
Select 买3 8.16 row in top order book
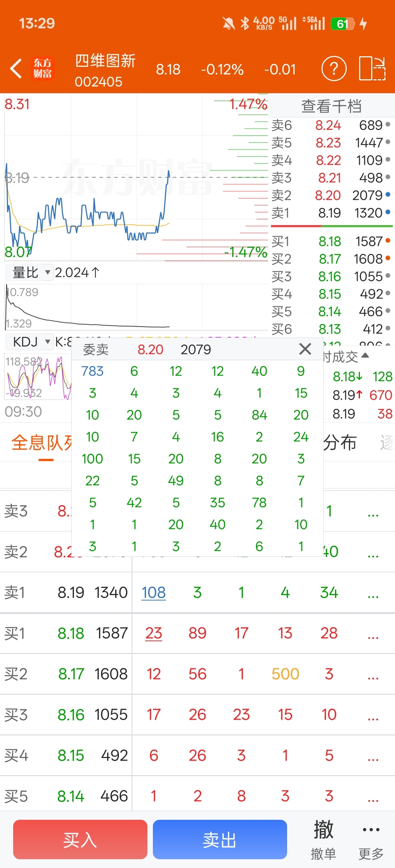(331, 277)
